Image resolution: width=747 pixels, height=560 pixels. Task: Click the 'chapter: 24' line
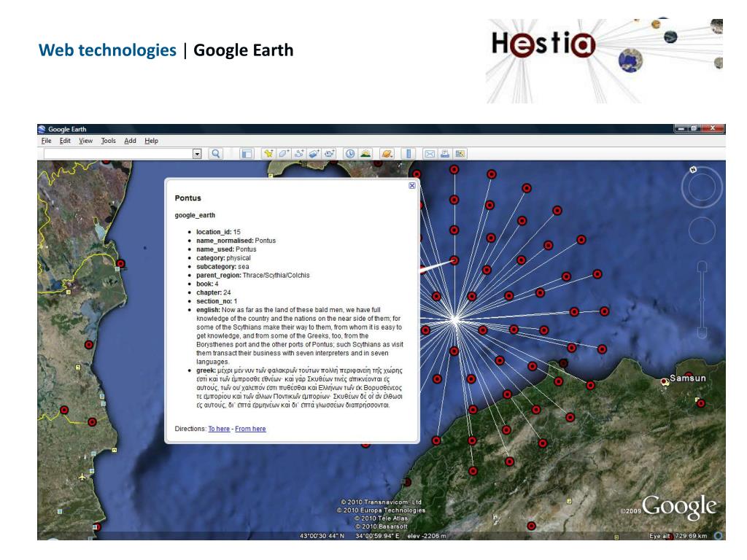pos(214,292)
